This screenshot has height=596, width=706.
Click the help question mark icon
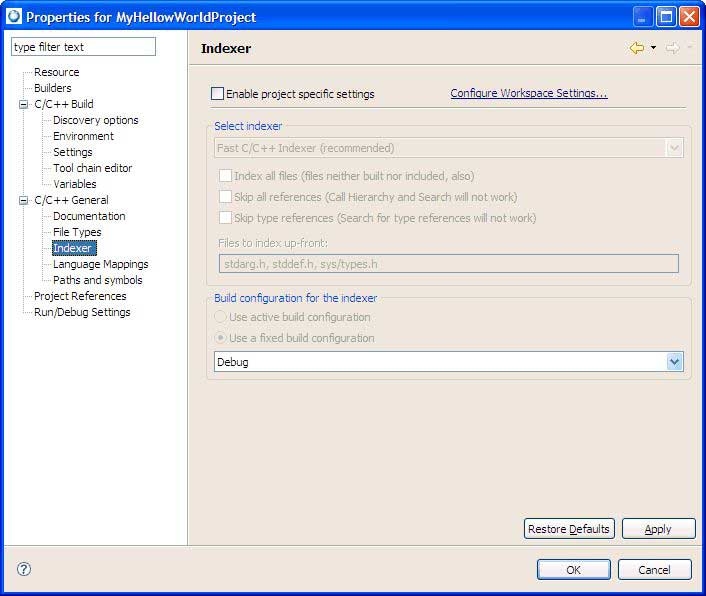tap(24, 569)
